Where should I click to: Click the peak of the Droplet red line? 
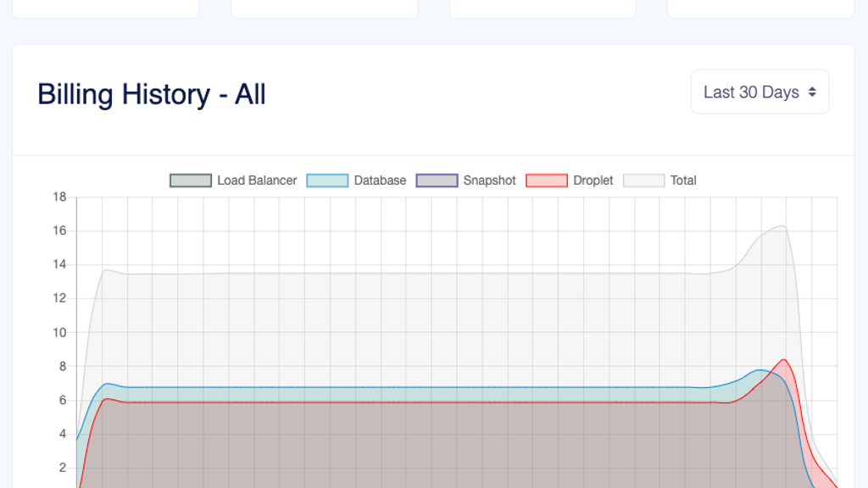(x=782, y=359)
